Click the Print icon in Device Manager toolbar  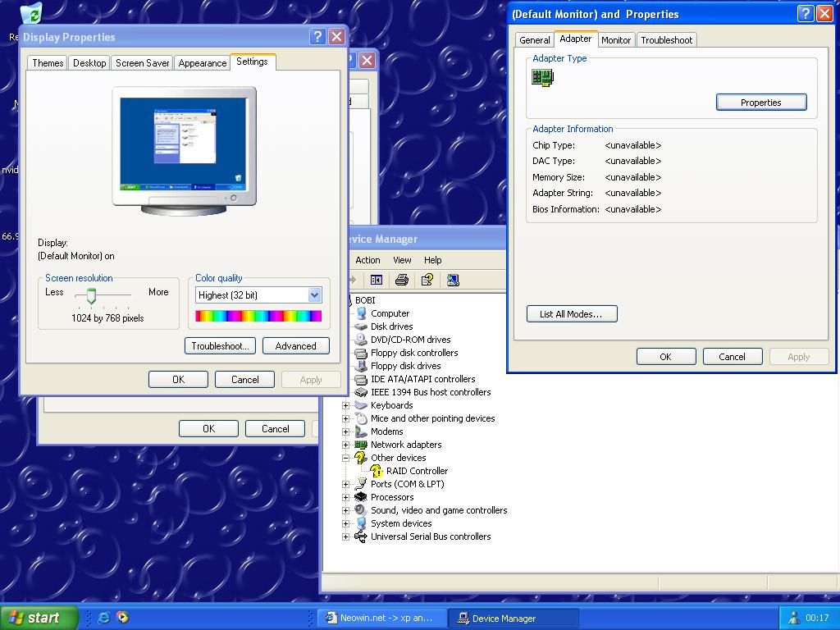click(401, 280)
